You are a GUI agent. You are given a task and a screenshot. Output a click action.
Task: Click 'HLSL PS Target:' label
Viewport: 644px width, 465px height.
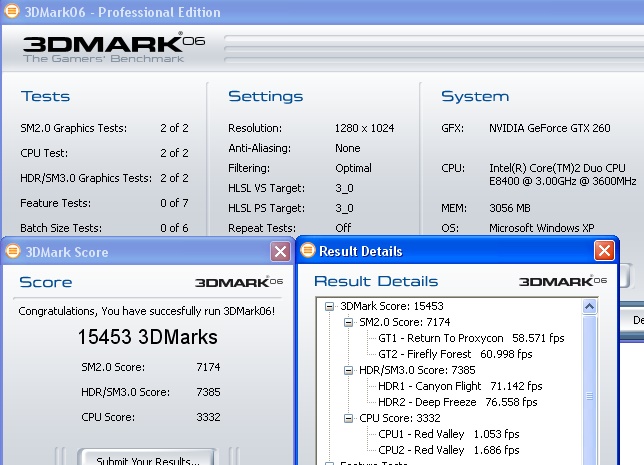click(x=267, y=208)
